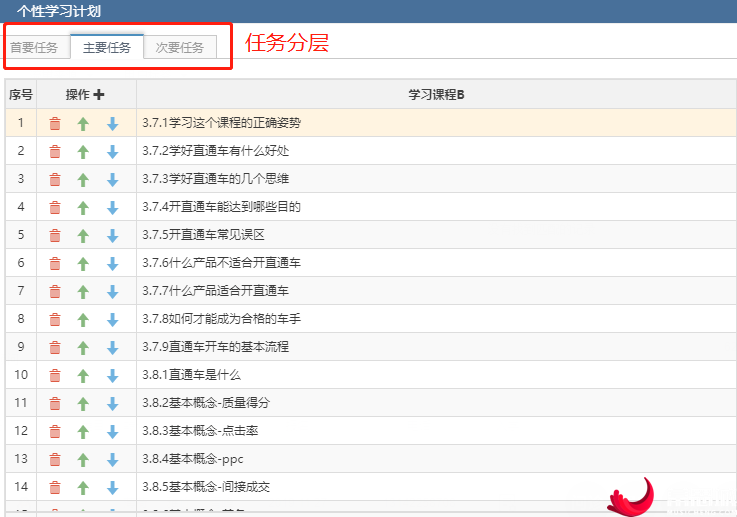Move row 9 down
The width and height of the screenshot is (737, 517).
click(112, 348)
